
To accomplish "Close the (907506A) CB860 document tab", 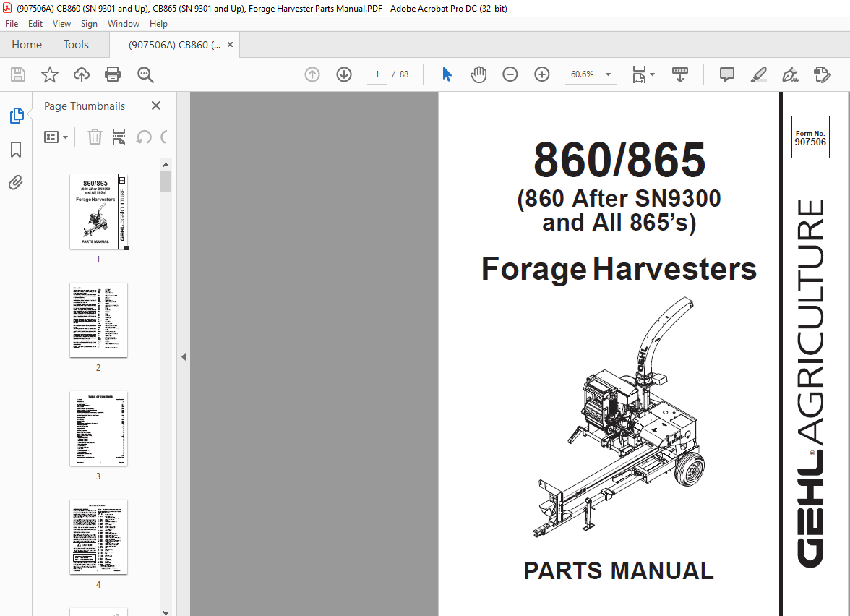I will tap(231, 45).
